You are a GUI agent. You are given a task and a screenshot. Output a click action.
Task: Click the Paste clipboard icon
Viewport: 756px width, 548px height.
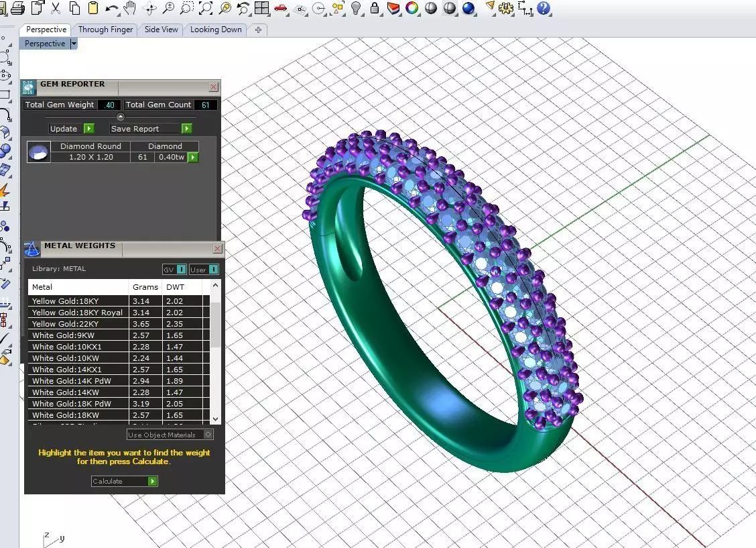93,8
